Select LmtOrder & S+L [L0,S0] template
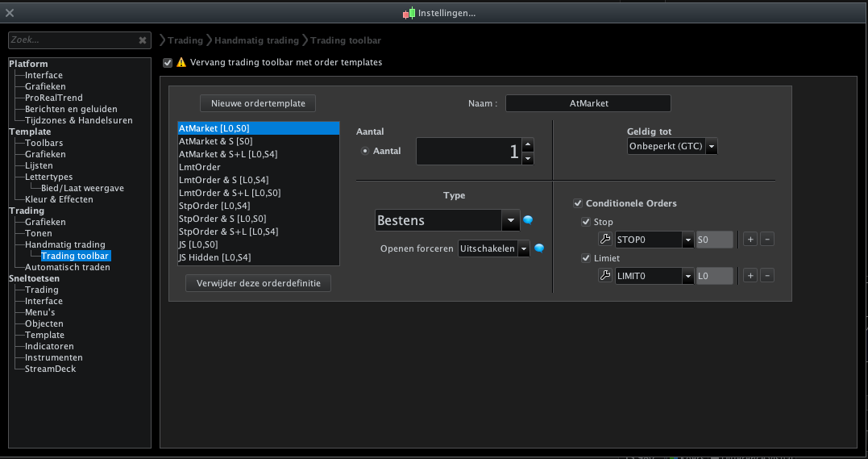Screen dimensions: 868x459 tap(259, 193)
